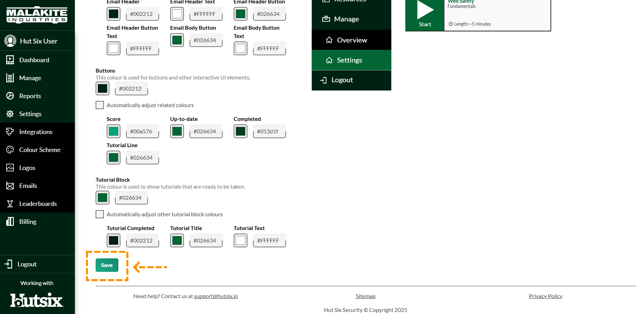Open Dashboard in the sidebar menu
The height and width of the screenshot is (314, 644).
coord(37,60)
